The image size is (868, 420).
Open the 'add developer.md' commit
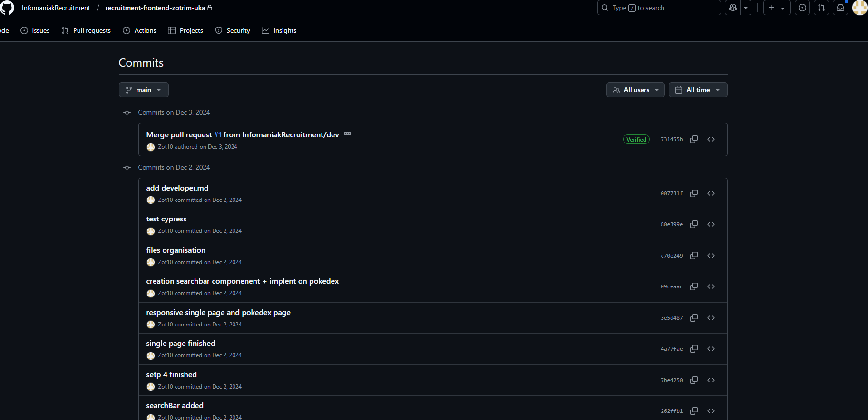tap(177, 188)
